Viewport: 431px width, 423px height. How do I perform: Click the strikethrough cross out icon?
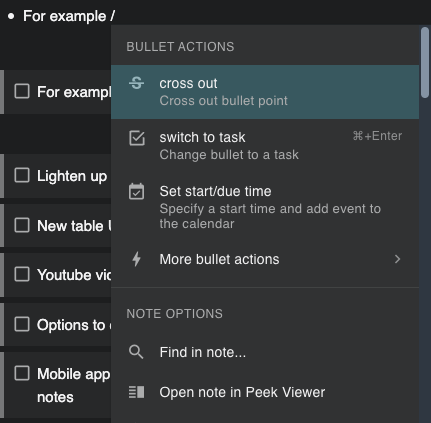(136, 83)
